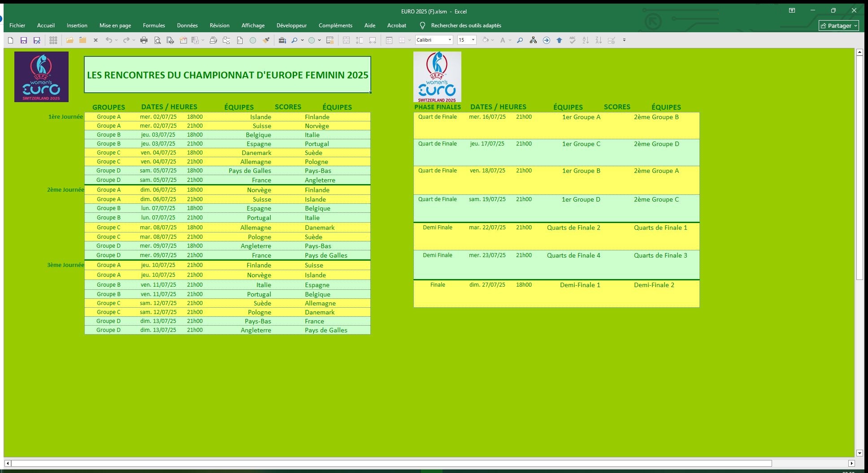This screenshot has width=868, height=473.
Task: Expand the font size 15 dropdown
Action: (473, 40)
